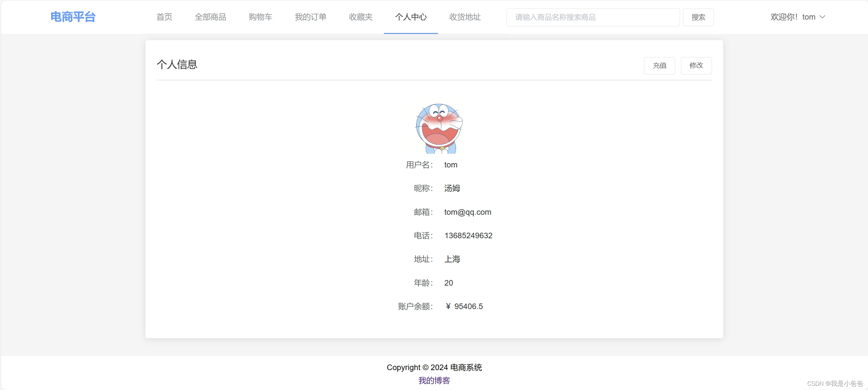Go to 全部商品 page
The width and height of the screenshot is (868, 390).
(210, 17)
